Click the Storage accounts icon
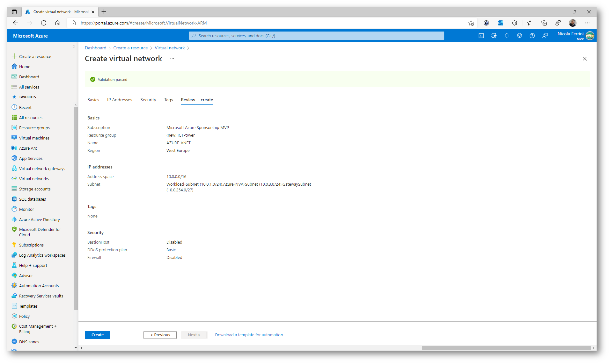Screen dimensions: 610x364 (x=14, y=189)
